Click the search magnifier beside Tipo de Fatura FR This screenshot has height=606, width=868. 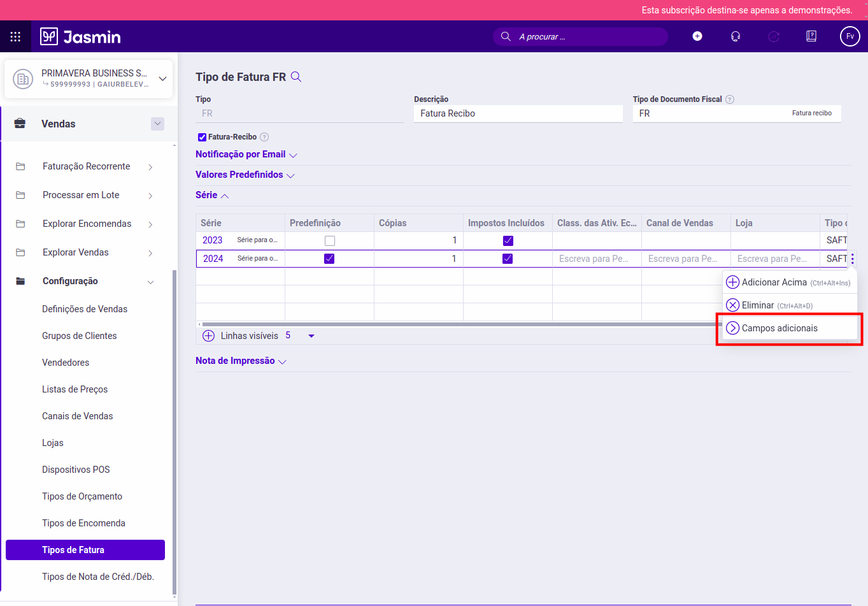click(x=295, y=76)
